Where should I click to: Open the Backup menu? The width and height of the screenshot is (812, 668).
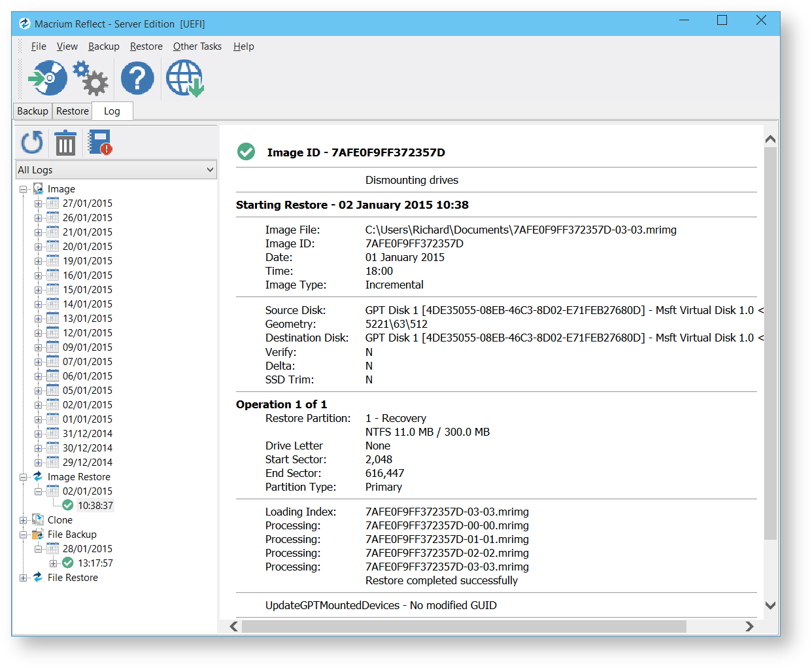click(104, 46)
